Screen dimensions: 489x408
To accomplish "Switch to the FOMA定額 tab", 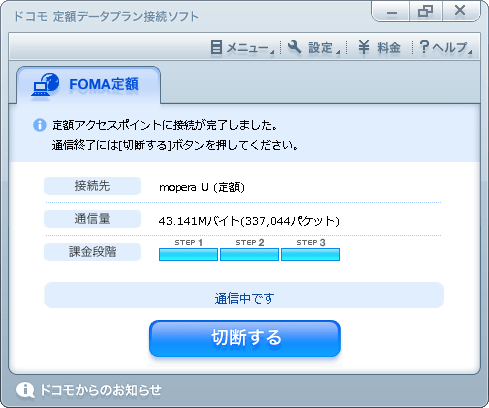I will pos(88,85).
